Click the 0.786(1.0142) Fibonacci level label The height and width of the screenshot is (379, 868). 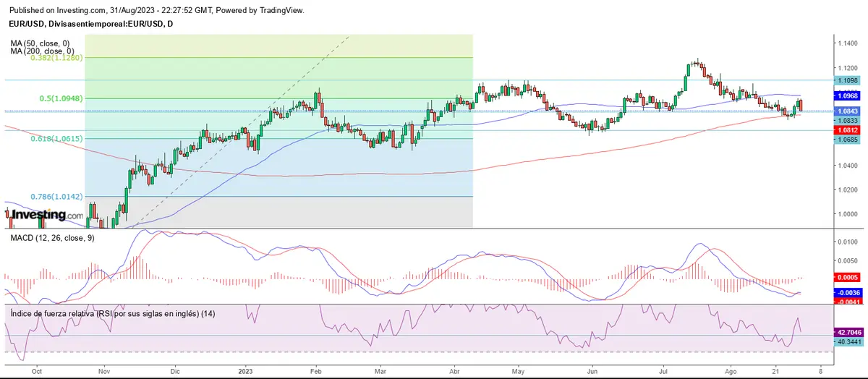(x=56, y=196)
